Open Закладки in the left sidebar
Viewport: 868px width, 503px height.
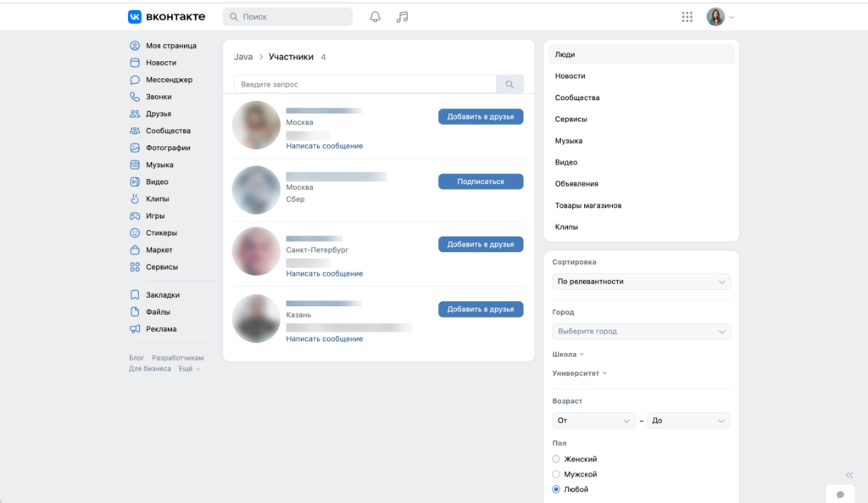pyautogui.click(x=162, y=295)
